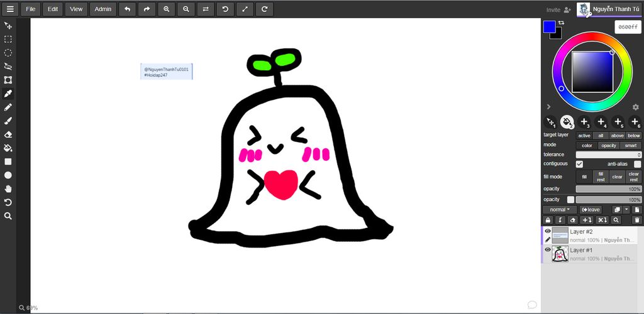
Task: Select the Eyedropper tool
Action: (8, 94)
